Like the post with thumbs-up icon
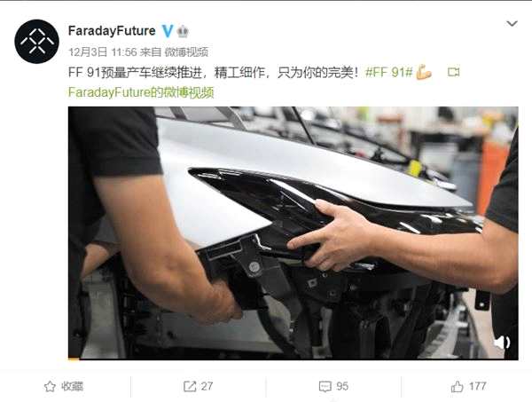The height and width of the screenshot is (402, 532). pyautogui.click(x=457, y=386)
